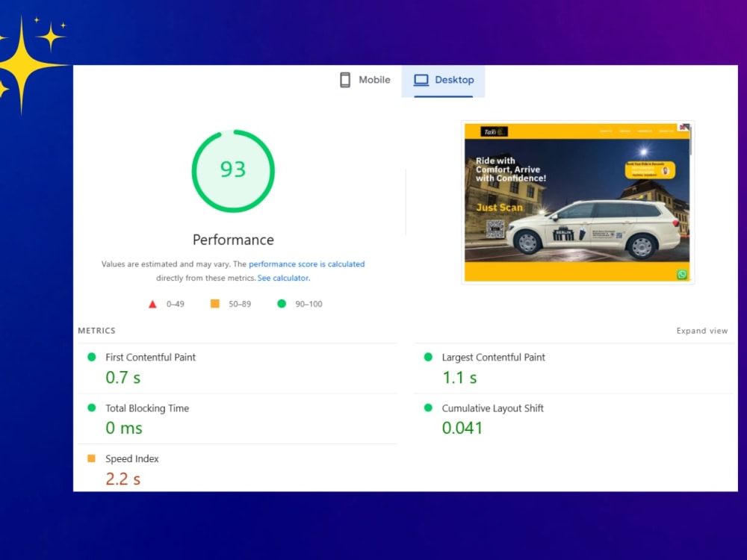Screen dimensions: 747x560
Task: Click the Speed Index label
Action: point(132,458)
